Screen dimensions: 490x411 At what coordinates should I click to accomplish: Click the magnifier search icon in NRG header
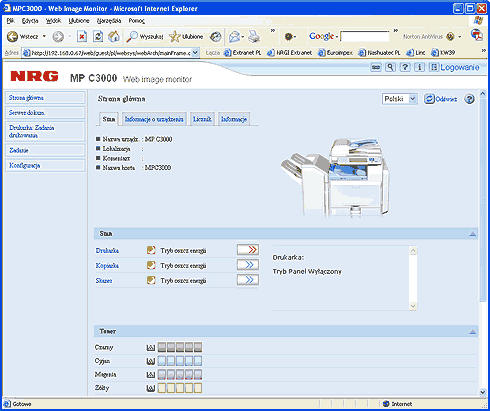[x=390, y=67]
